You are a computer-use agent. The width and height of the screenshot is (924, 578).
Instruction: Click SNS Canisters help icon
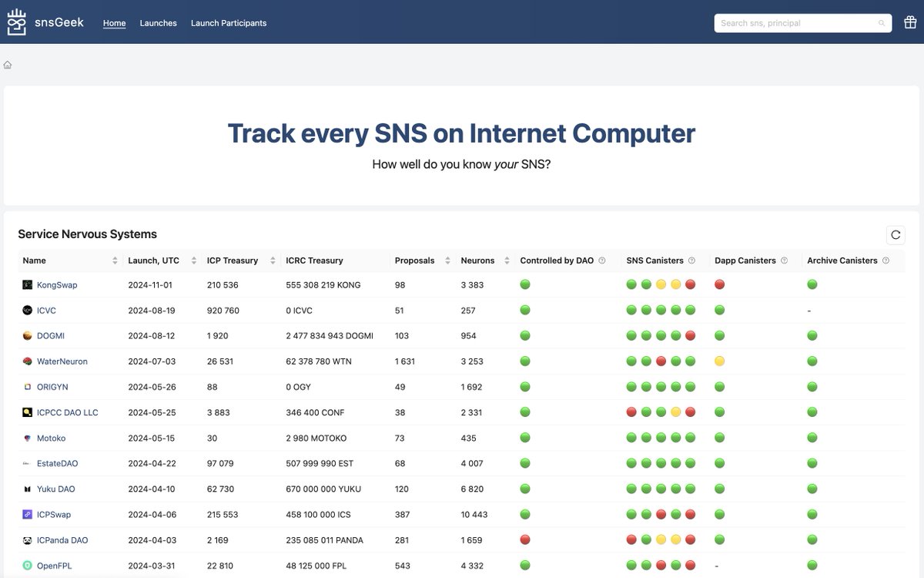click(x=691, y=260)
